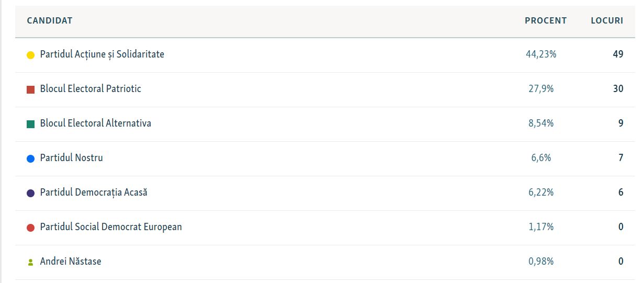Select the Partidul Nostru row name
Image resolution: width=644 pixels, height=283 pixels.
(x=72, y=158)
